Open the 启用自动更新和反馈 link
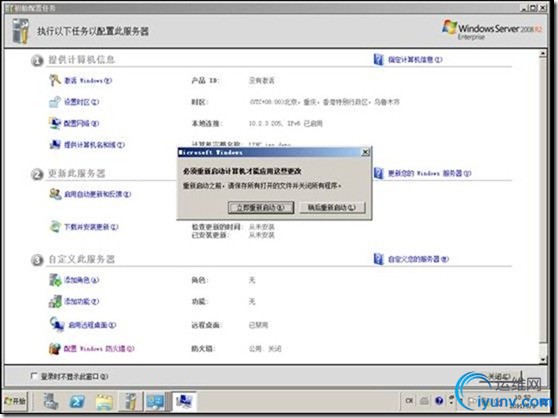The image size is (558, 418). point(98,194)
